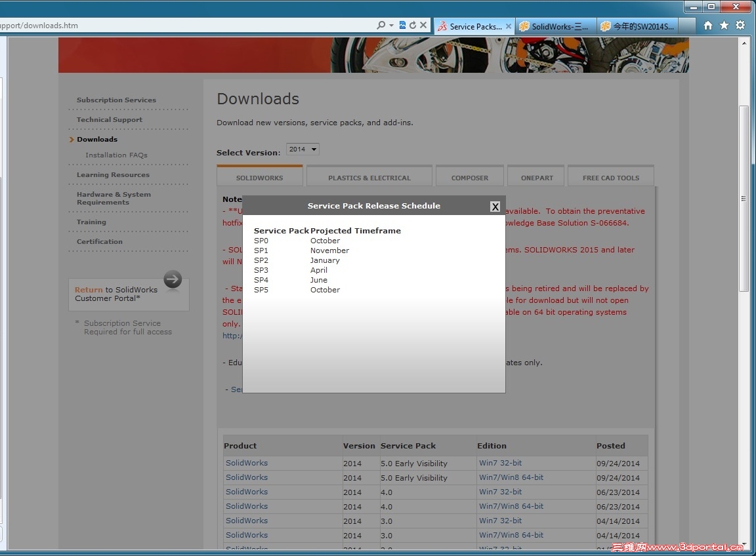
Task: Open SolidWorks product link for 3.0 Win7 32-bit
Action: click(246, 521)
